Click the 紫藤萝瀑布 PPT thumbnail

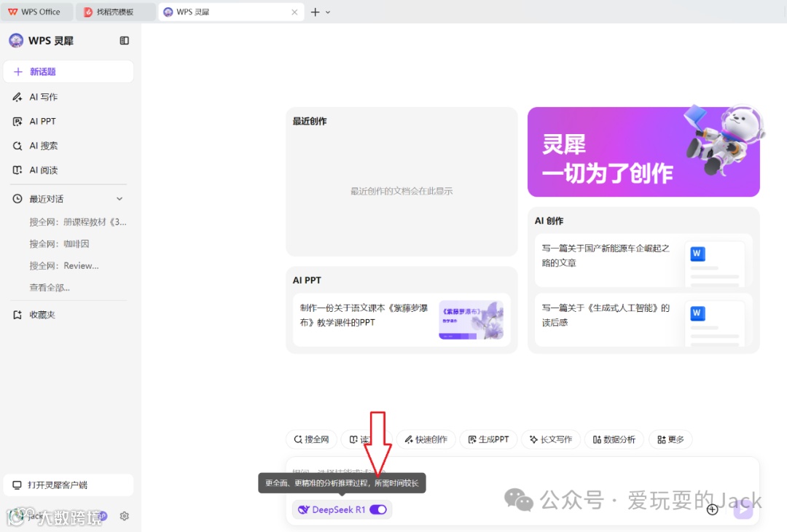click(x=471, y=320)
